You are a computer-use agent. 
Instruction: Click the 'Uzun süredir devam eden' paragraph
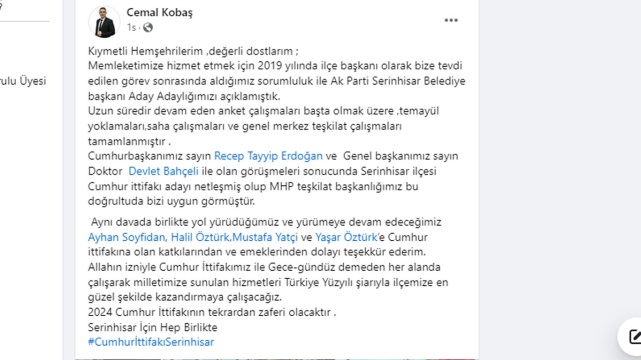[x=263, y=126]
